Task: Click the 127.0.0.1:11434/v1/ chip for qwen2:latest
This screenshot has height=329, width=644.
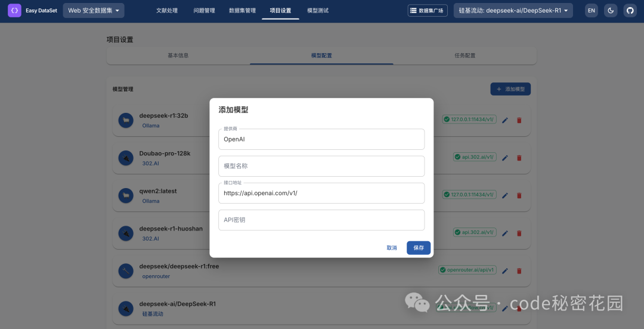Action: click(469, 195)
